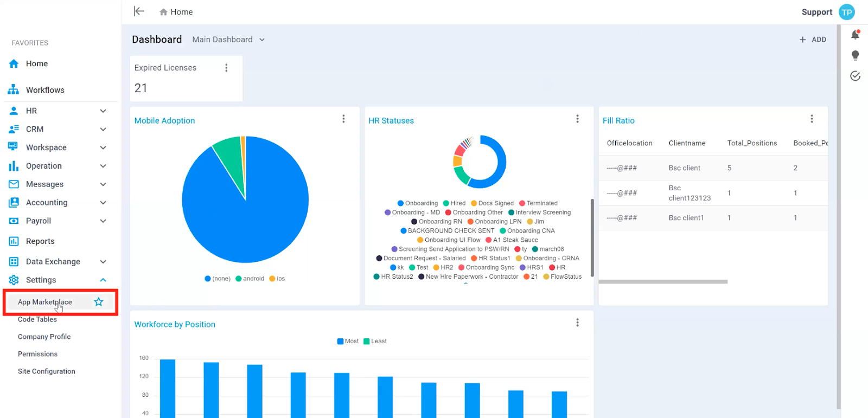This screenshot has width=868, height=418.
Task: Sort by Clientname column header
Action: pyautogui.click(x=687, y=143)
